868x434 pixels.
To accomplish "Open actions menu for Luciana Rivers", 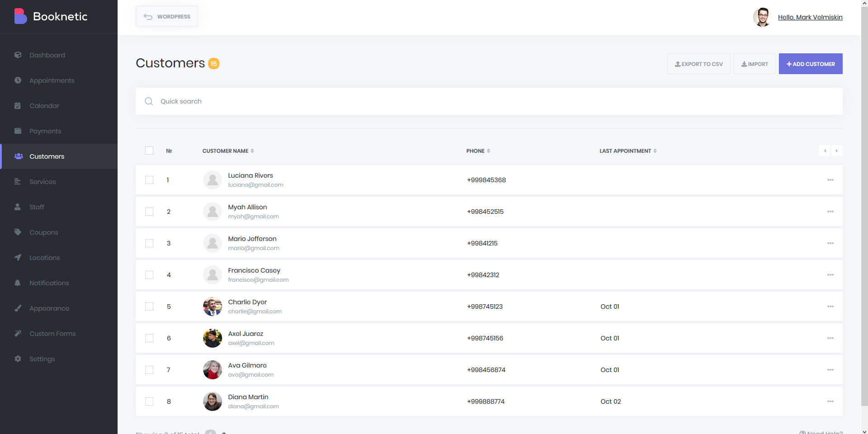I will tap(830, 180).
